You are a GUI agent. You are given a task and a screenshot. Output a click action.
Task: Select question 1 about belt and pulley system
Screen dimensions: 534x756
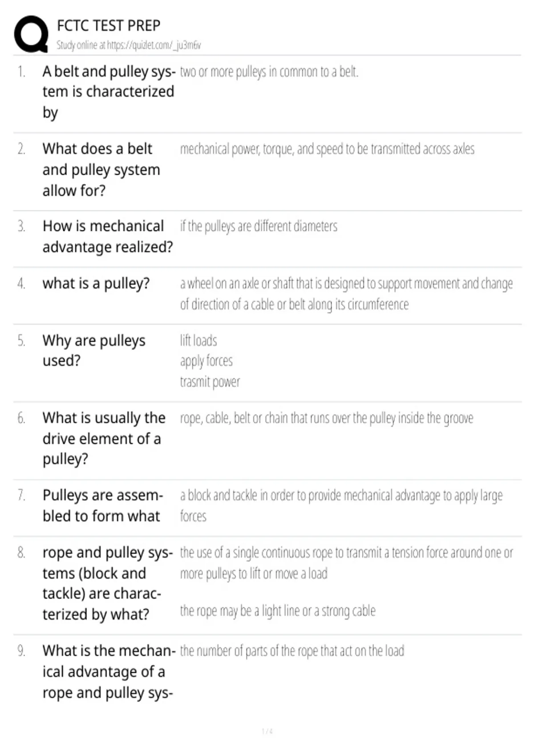[x=109, y=92]
